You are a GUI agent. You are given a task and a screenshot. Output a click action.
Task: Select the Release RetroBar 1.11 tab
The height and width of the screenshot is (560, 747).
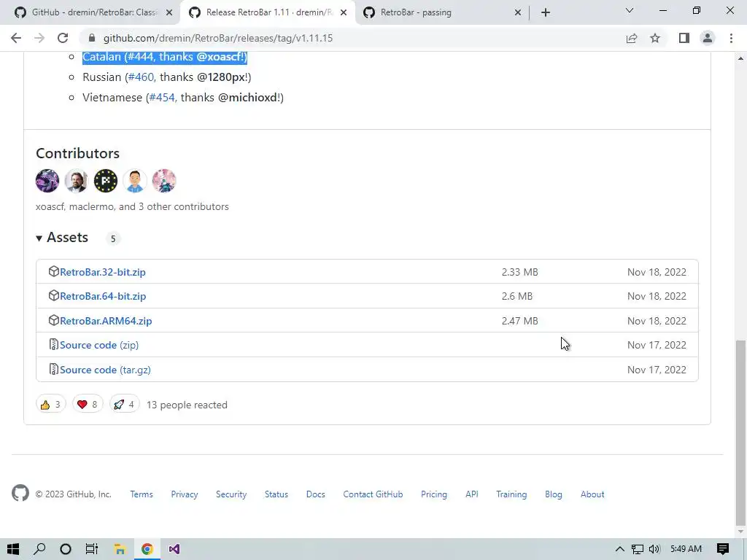[268, 12]
